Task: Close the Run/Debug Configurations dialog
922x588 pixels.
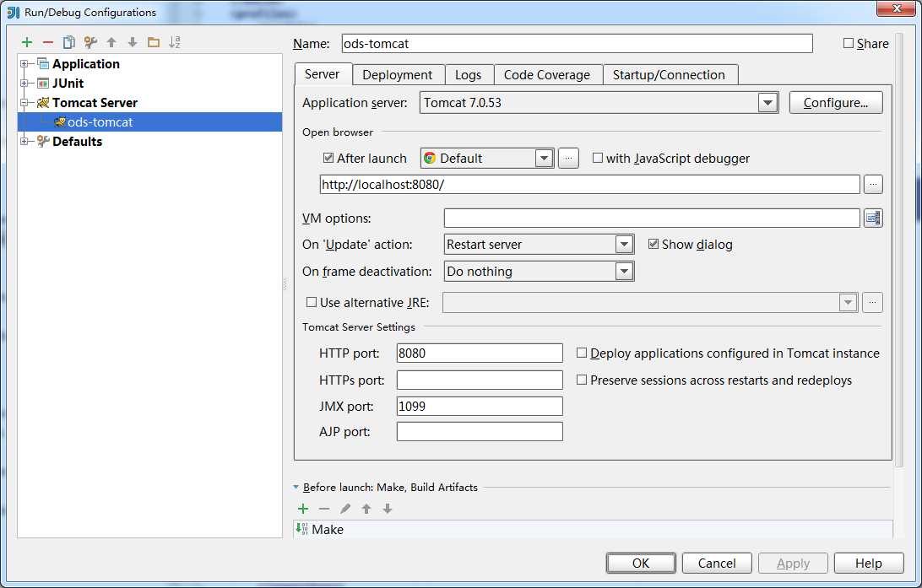Action: (897, 8)
